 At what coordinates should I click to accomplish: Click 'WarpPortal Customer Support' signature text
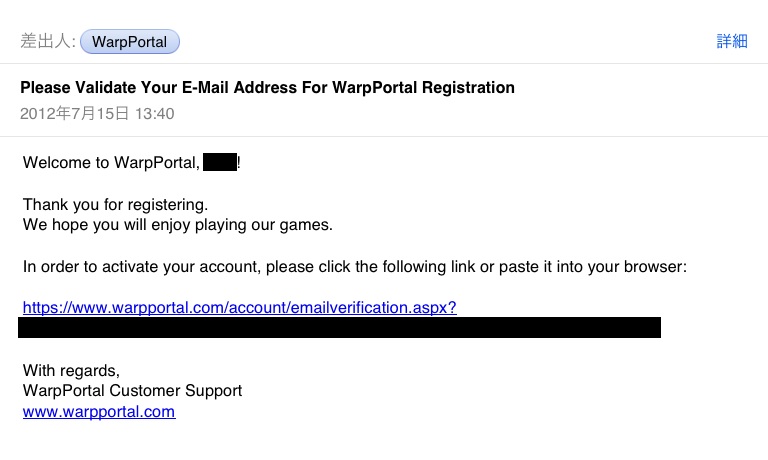click(x=132, y=391)
